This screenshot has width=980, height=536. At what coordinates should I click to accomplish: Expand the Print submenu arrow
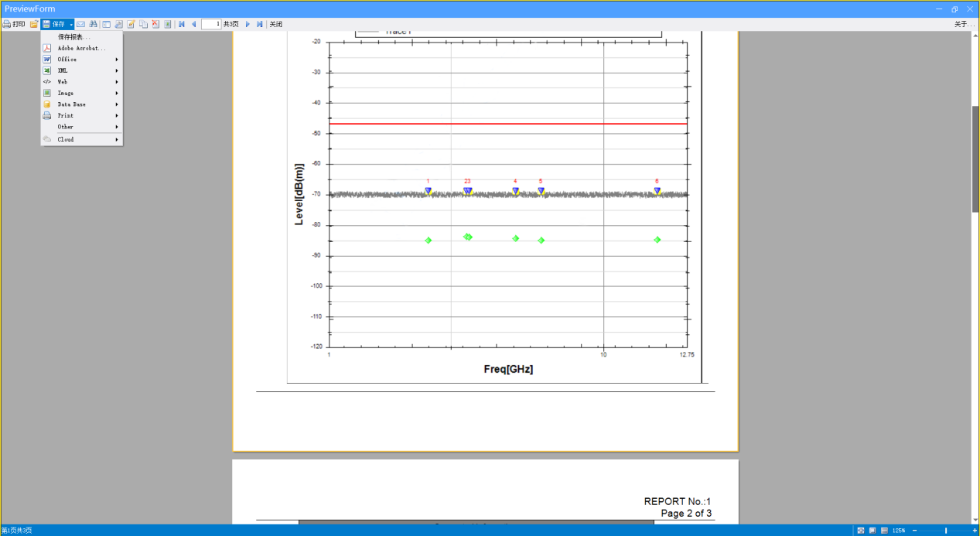point(118,115)
